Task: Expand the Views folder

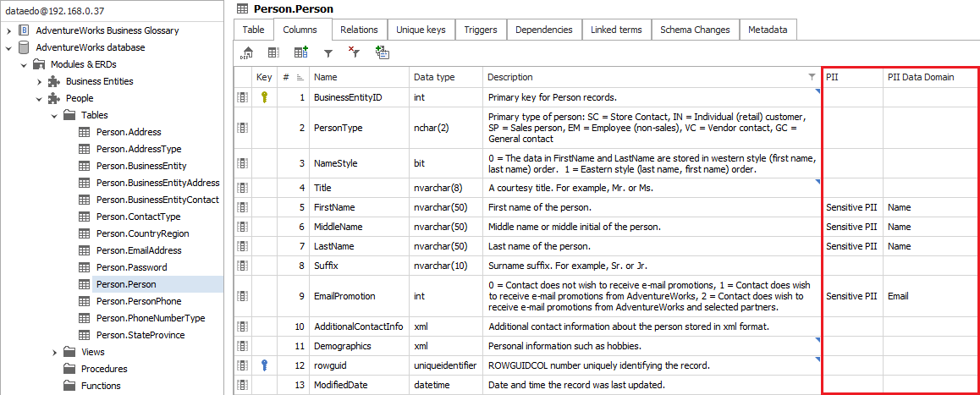Action: (54, 352)
